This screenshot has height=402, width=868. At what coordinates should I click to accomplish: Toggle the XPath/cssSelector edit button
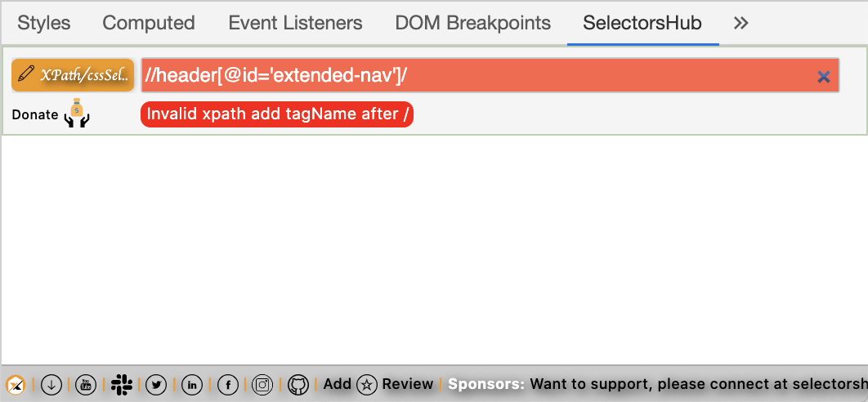73,75
